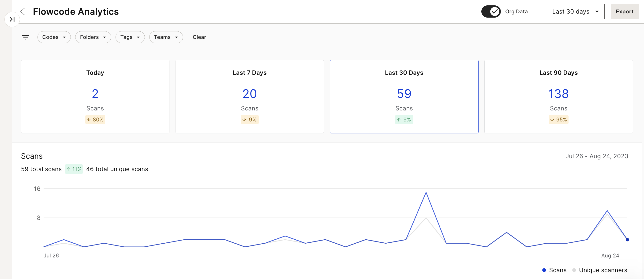This screenshot has width=644, height=279.
Task: Click the Flowcode Analytics page title
Action: (76, 11)
